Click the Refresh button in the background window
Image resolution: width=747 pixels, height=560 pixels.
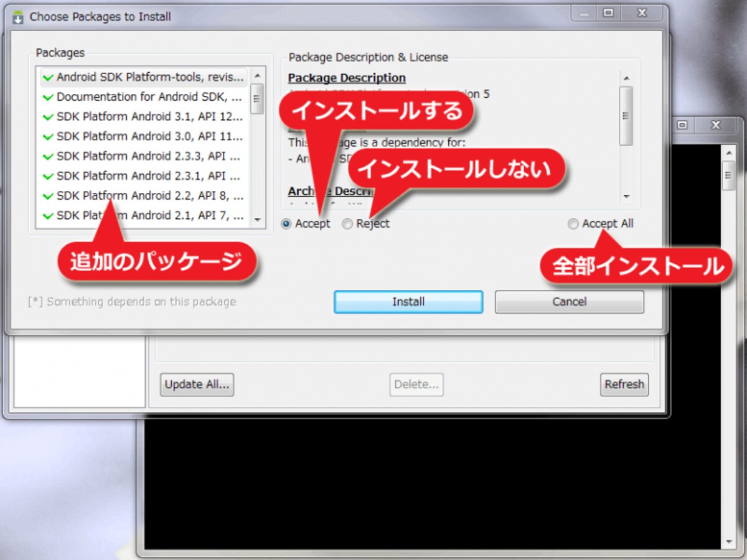coord(624,385)
